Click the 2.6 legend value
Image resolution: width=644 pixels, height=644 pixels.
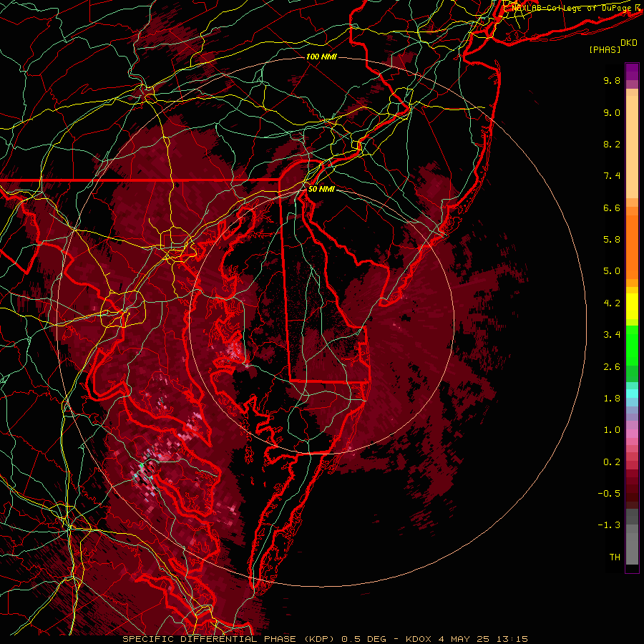[612, 367]
